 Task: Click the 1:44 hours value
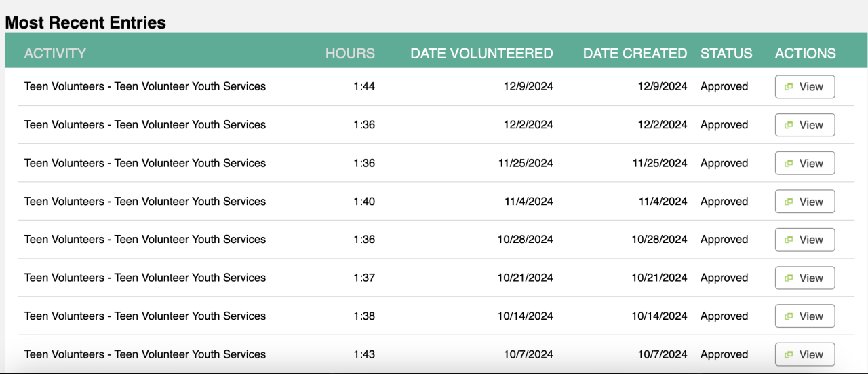pyautogui.click(x=364, y=86)
